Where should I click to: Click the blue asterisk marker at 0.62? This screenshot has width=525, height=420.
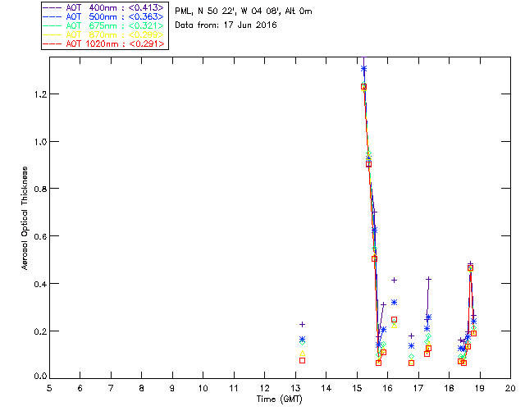[x=374, y=230]
